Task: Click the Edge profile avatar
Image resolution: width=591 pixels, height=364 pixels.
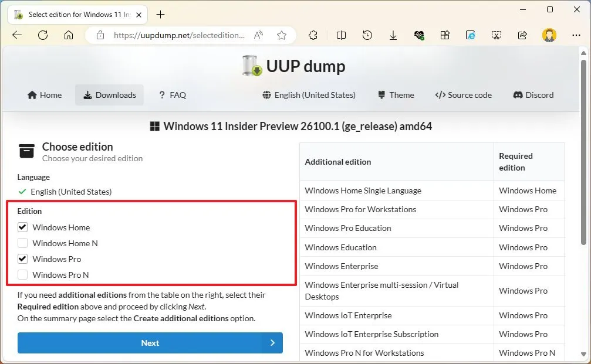Action: click(549, 35)
